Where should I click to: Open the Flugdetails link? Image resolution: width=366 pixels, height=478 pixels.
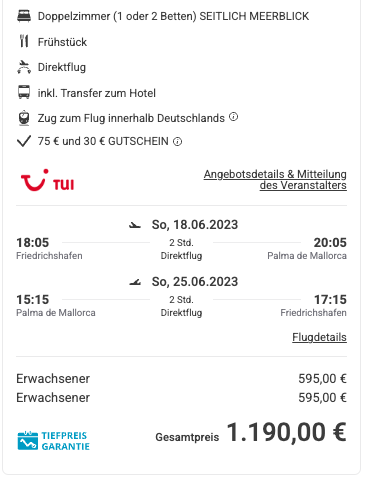coord(319,337)
